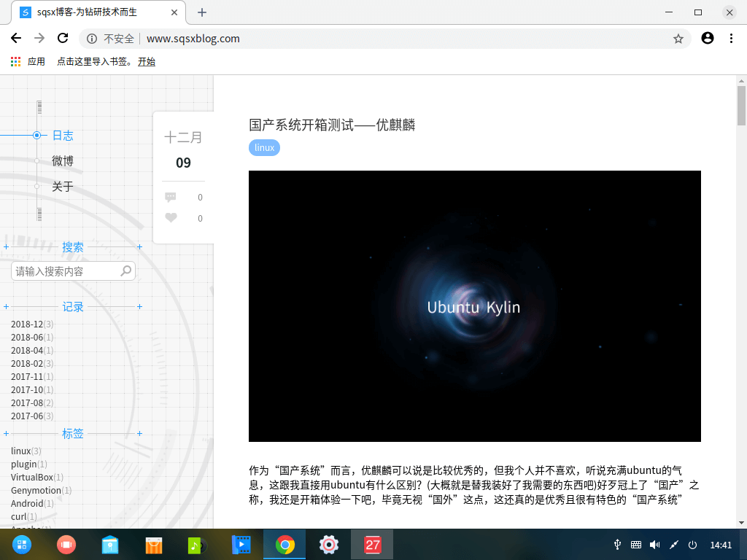This screenshot has height=560, width=747.
Task: Open the Chrome profile avatar
Action: tap(708, 38)
